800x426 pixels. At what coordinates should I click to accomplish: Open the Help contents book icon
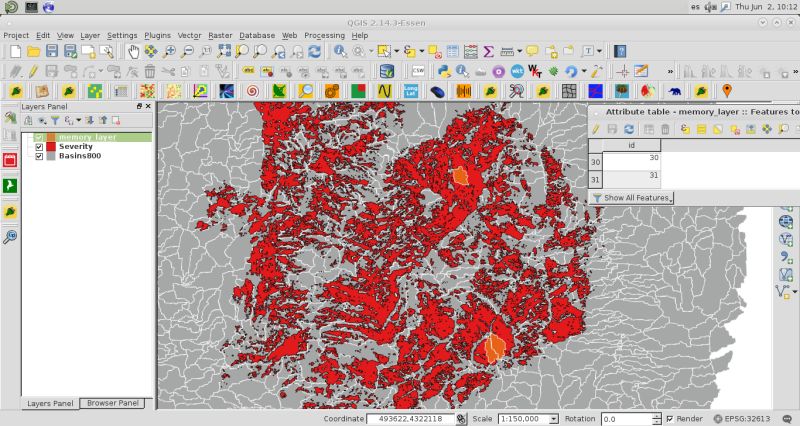tap(620, 51)
